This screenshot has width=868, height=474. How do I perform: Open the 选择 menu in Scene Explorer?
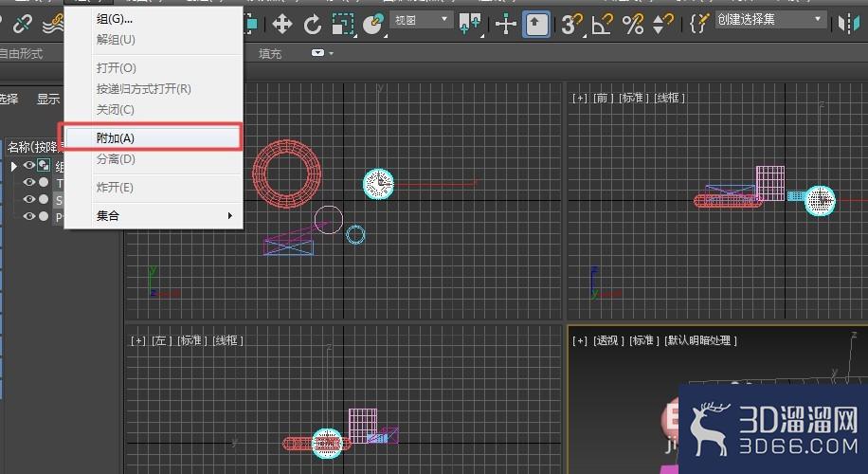point(9,100)
